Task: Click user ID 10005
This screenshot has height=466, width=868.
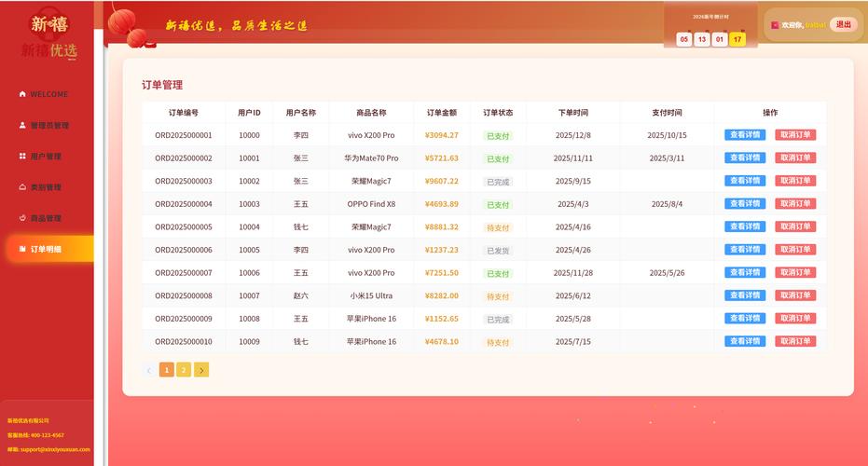Action: click(x=249, y=250)
